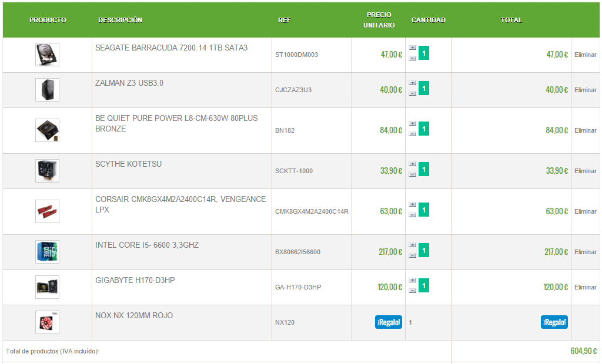Image resolution: width=602 pixels, height=364 pixels.
Task: Click ¡Regalo! badge in unit price column
Action: 389,322
